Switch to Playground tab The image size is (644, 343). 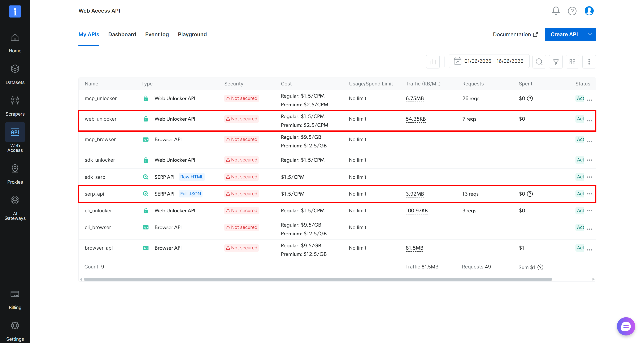point(192,35)
